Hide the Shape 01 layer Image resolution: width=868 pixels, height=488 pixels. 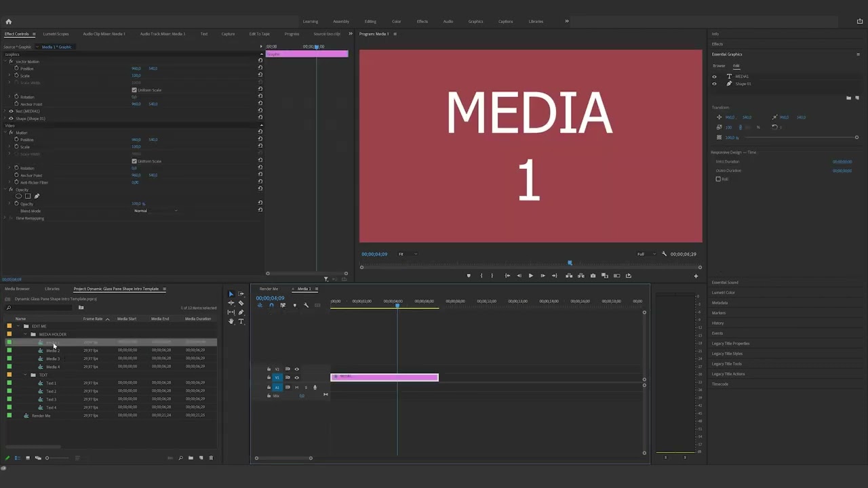[x=714, y=84]
